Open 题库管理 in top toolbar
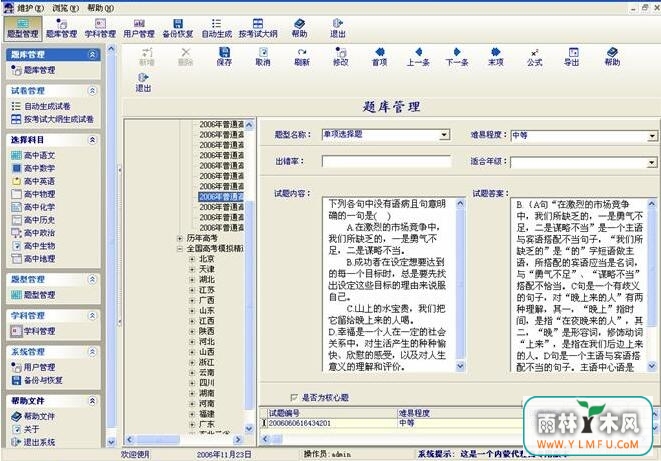The image size is (661, 461). (62, 28)
